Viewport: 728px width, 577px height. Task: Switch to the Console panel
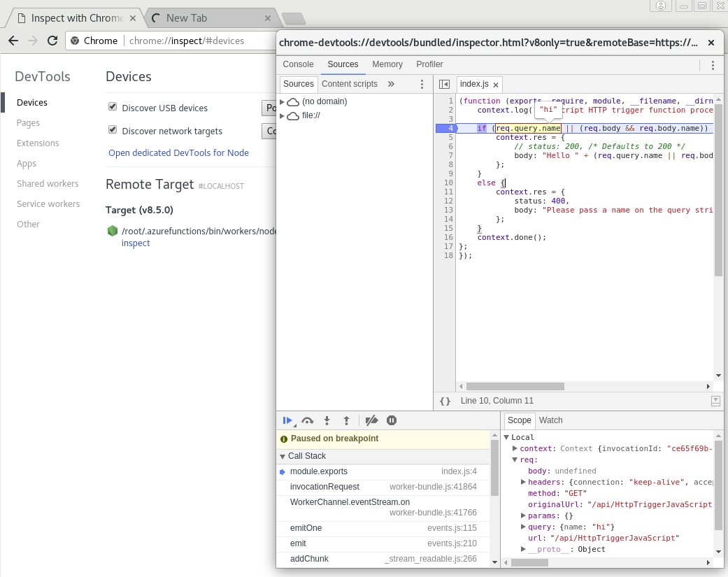(x=298, y=64)
